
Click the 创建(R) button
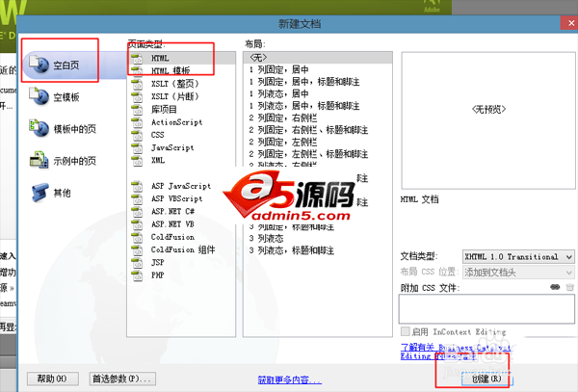pyautogui.click(x=486, y=379)
